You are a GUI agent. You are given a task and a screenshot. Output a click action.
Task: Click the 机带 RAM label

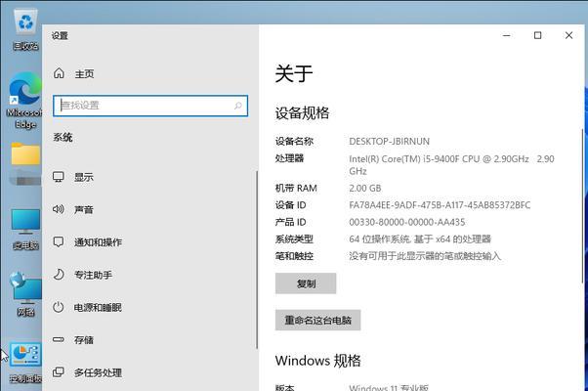point(296,188)
